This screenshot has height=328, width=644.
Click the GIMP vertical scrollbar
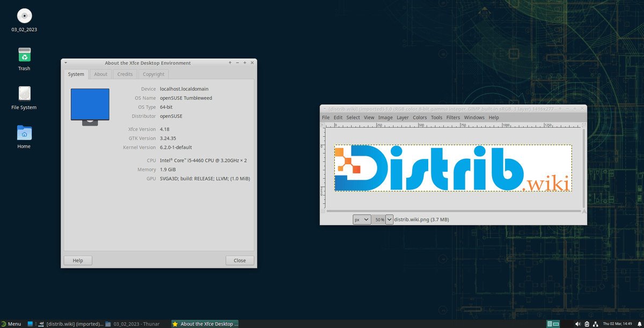(x=583, y=167)
